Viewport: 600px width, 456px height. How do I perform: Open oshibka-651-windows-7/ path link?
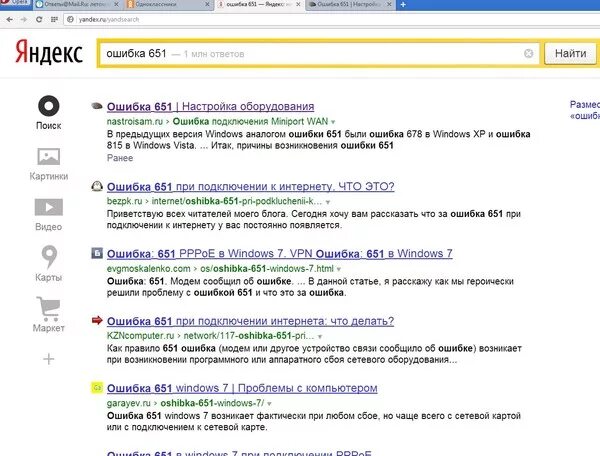click(x=212, y=403)
